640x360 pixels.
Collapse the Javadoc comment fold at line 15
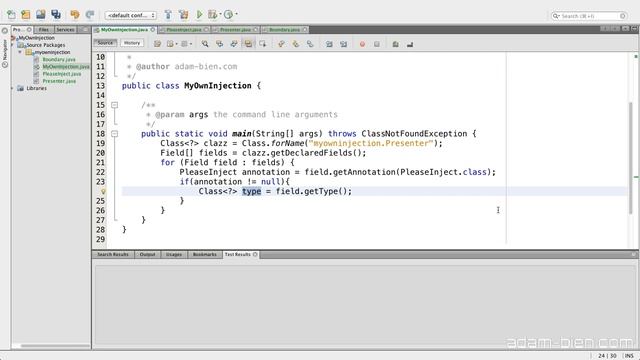coord(115,105)
